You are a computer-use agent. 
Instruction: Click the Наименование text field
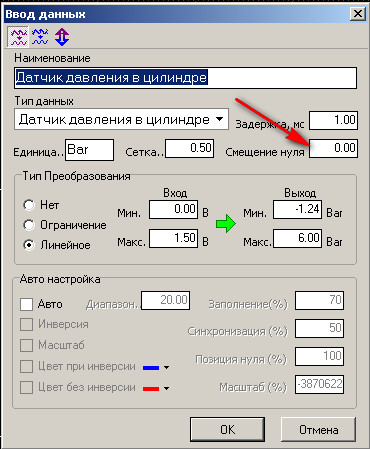186,78
